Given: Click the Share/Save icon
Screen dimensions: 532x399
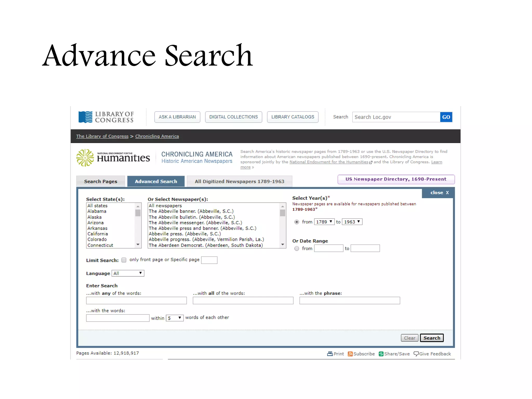Looking at the screenshot, I should point(381,354).
